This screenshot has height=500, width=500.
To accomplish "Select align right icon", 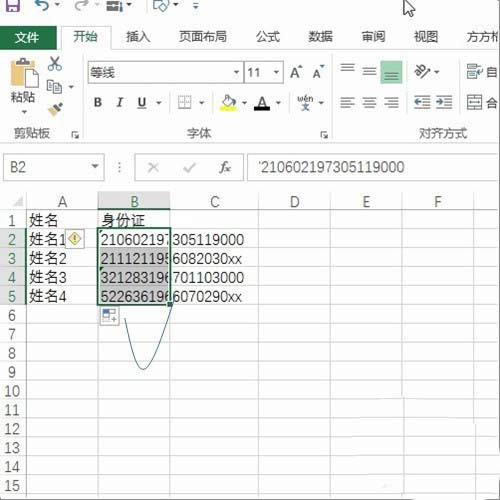I will 391,102.
